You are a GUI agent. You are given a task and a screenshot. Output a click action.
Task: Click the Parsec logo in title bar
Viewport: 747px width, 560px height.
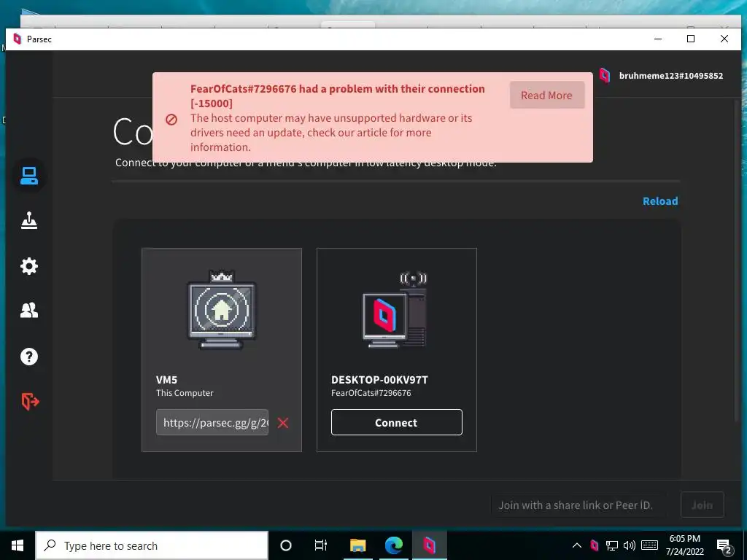tap(18, 39)
